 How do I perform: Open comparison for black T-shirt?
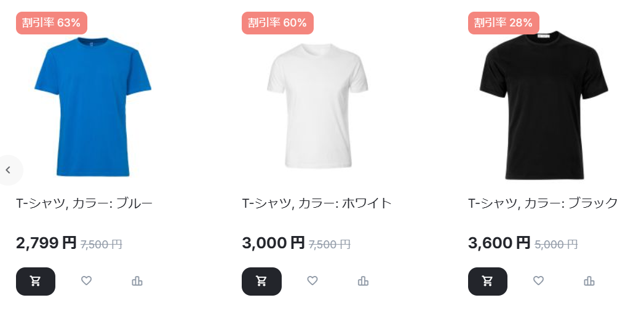[589, 281]
